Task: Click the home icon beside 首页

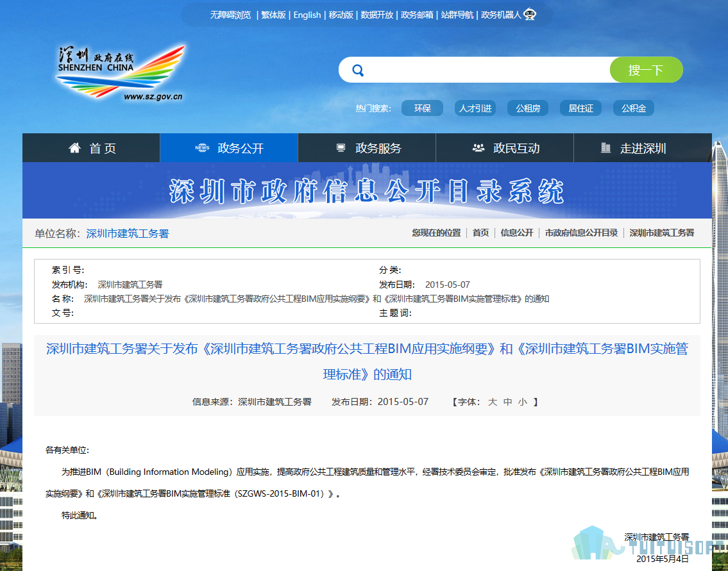Action: (x=74, y=148)
